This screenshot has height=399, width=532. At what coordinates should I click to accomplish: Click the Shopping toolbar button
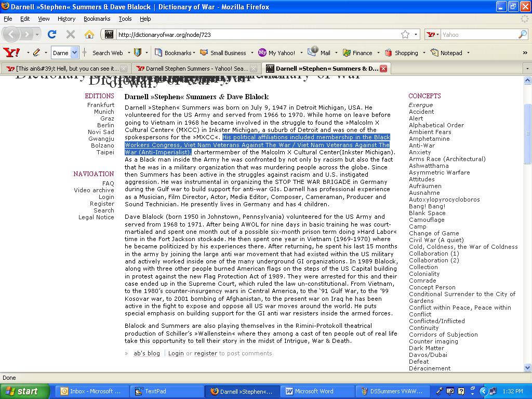[401, 52]
